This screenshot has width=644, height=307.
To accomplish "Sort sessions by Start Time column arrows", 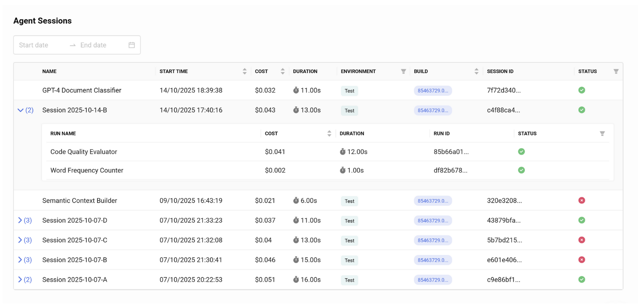I will (244, 71).
